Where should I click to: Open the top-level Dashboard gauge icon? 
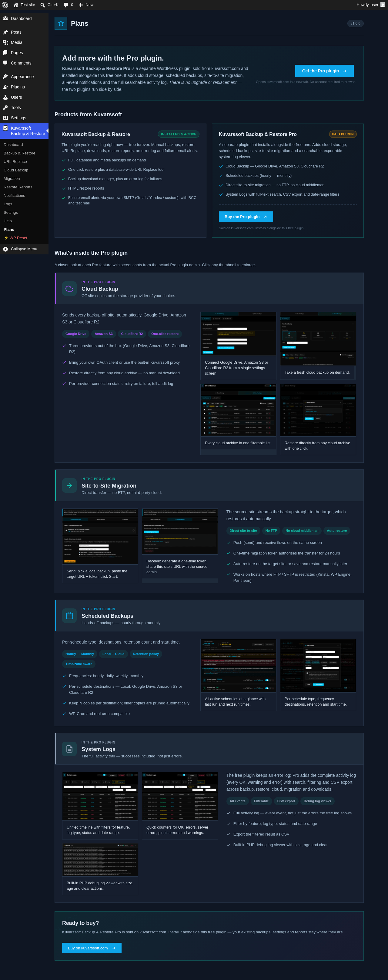[5, 19]
